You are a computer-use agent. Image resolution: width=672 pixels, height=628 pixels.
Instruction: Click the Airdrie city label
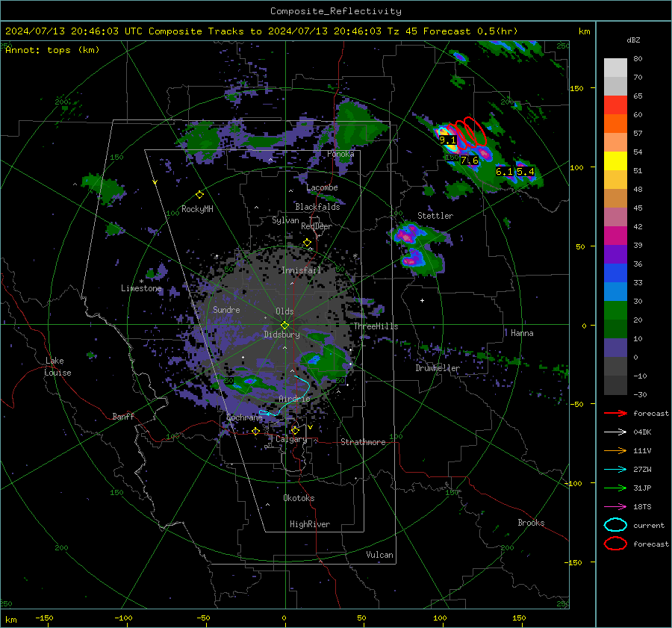coord(294,399)
